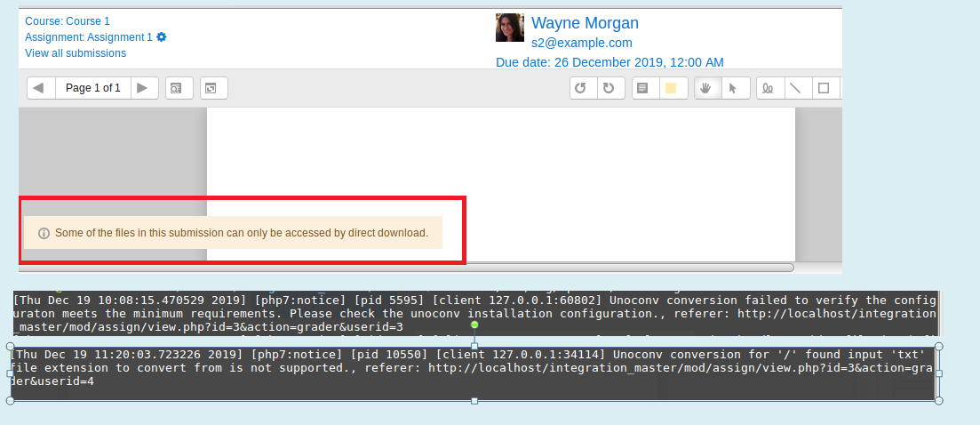Choose the select arrow tool
The image size is (980, 425).
(737, 88)
